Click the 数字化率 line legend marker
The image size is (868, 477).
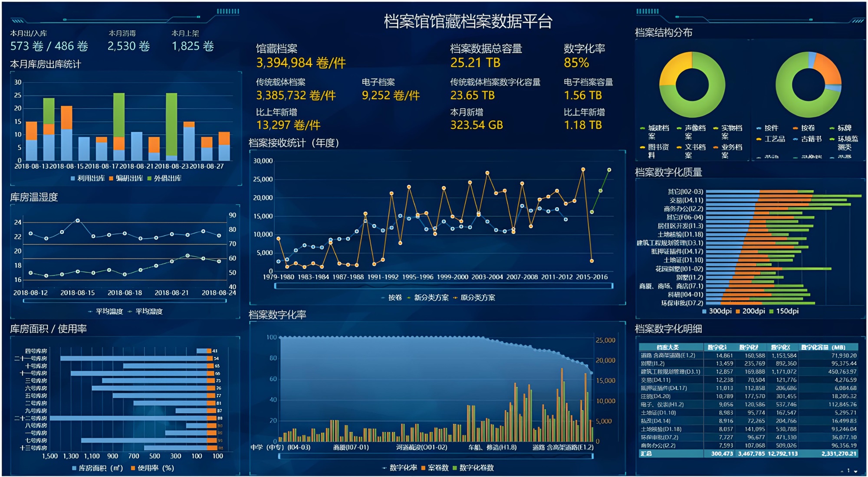384,468
